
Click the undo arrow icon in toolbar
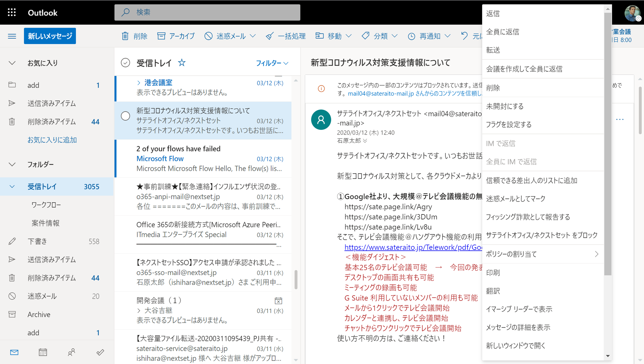pyautogui.click(x=464, y=36)
